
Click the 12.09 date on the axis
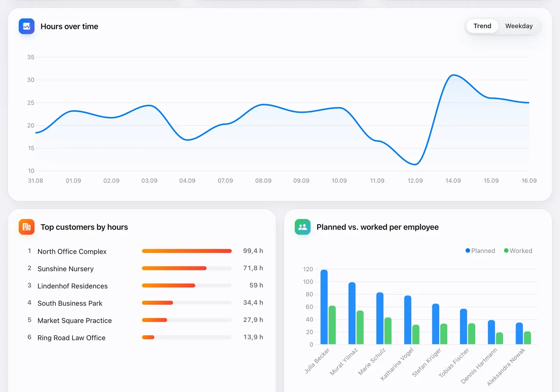(415, 181)
